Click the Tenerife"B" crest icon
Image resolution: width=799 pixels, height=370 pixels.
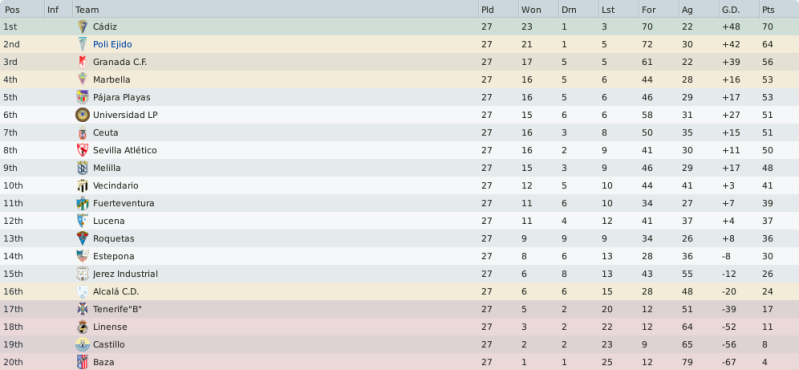click(x=83, y=309)
